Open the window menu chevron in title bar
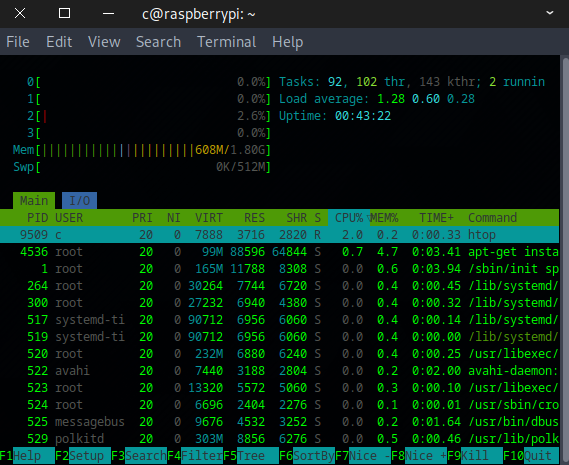Image resolution: width=569 pixels, height=465 pixels. [550, 13]
